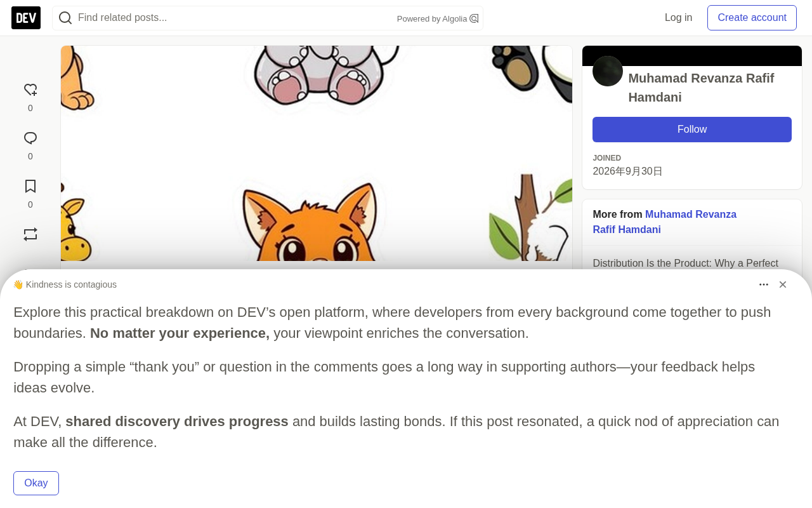Screen dimensions: 812x508
Task: Click the Log in link
Action: [x=678, y=18]
